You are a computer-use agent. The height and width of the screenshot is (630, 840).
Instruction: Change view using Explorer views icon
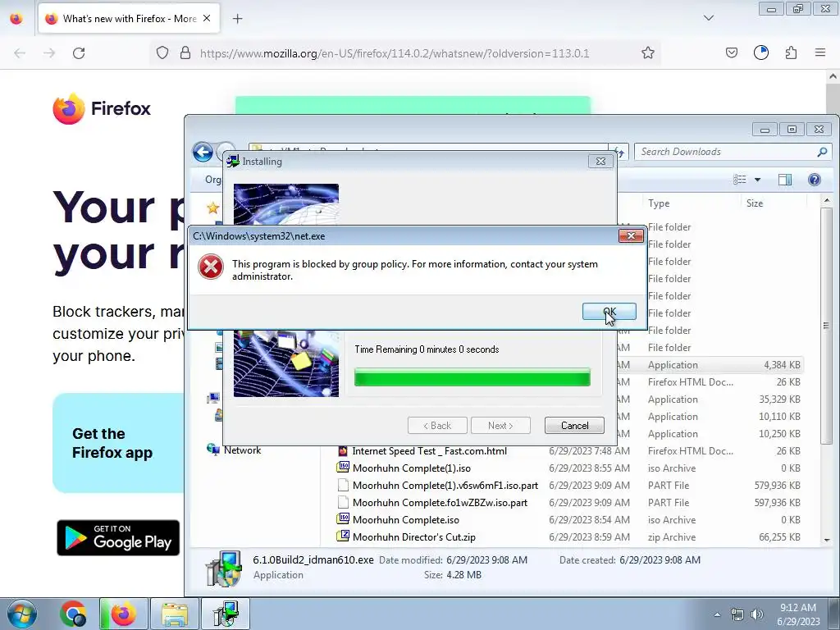740,180
